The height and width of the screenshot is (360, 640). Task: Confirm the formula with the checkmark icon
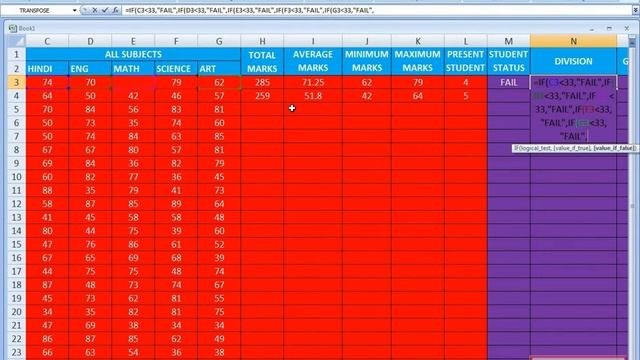(x=105, y=10)
